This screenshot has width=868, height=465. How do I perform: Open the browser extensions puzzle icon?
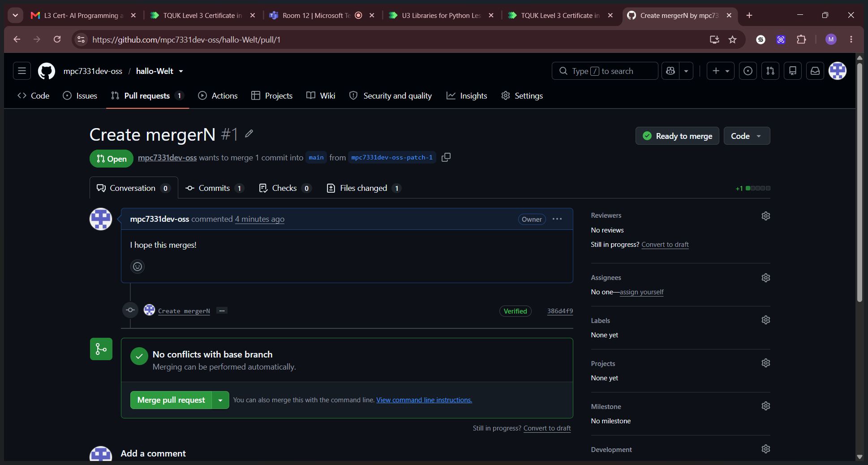tap(801, 39)
